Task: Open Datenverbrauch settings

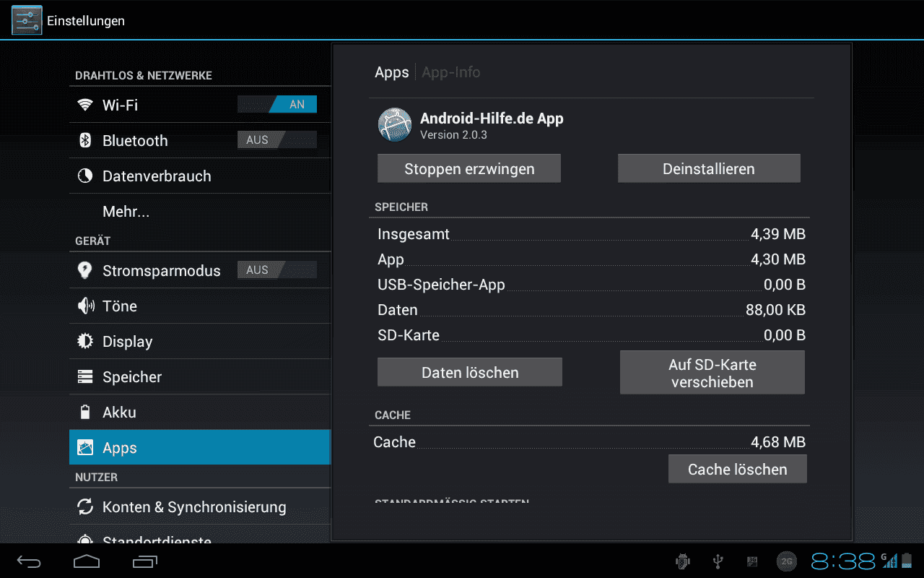Action: [200, 176]
